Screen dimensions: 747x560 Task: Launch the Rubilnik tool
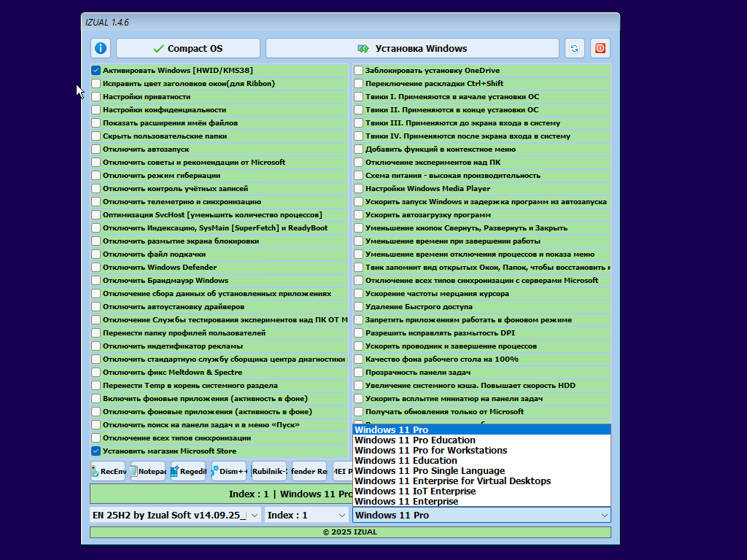click(x=269, y=472)
